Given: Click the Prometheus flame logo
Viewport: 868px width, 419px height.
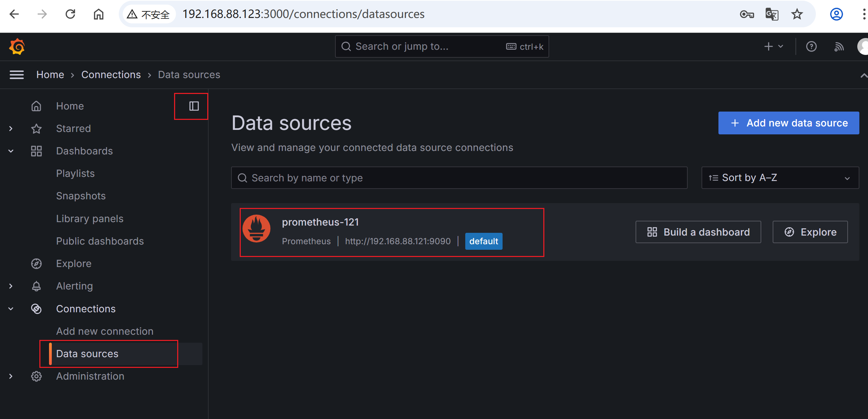Looking at the screenshot, I should pos(256,229).
